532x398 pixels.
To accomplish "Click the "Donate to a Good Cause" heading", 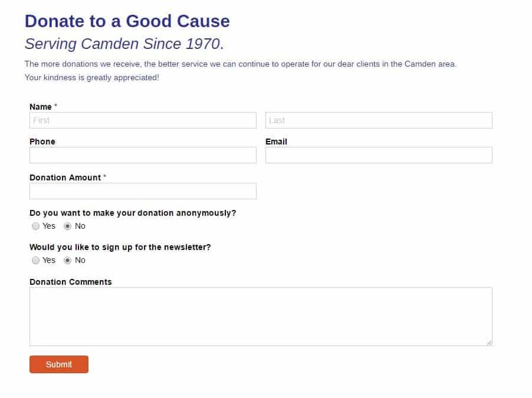I will pos(127,21).
